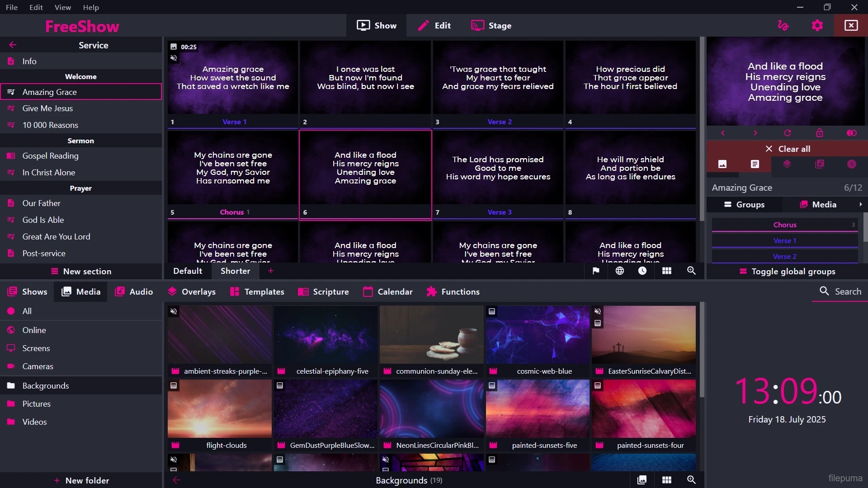The width and height of the screenshot is (868, 488).
Task: Lock the output with the padlock icon
Action: [x=819, y=133]
